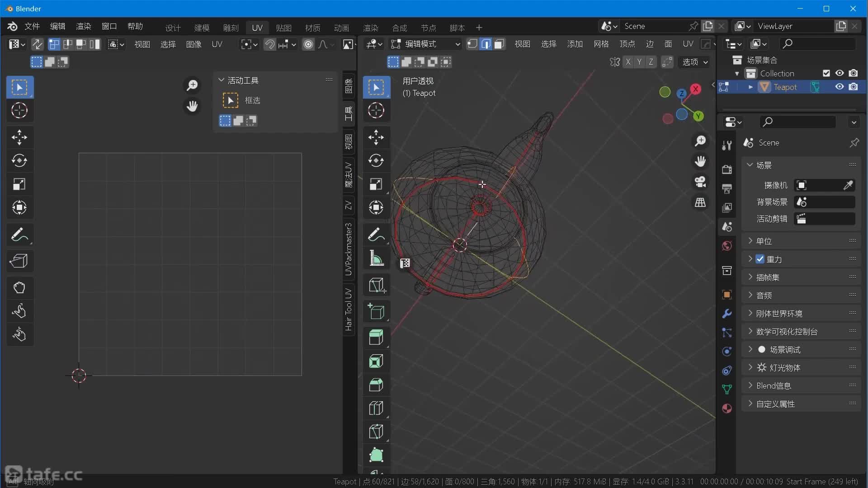Click the Box Select active tool button
Viewport: 868px width, 488px height.
click(x=231, y=100)
